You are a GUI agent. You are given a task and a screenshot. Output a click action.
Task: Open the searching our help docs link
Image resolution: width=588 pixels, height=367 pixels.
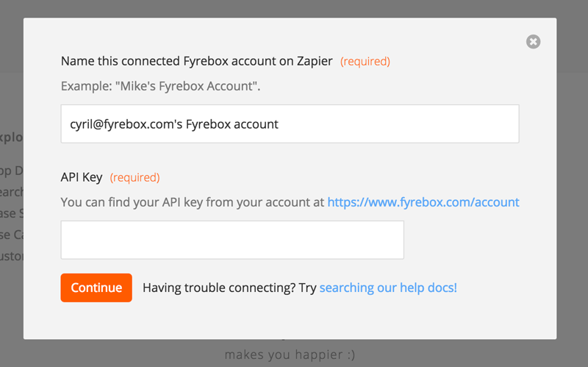(388, 288)
